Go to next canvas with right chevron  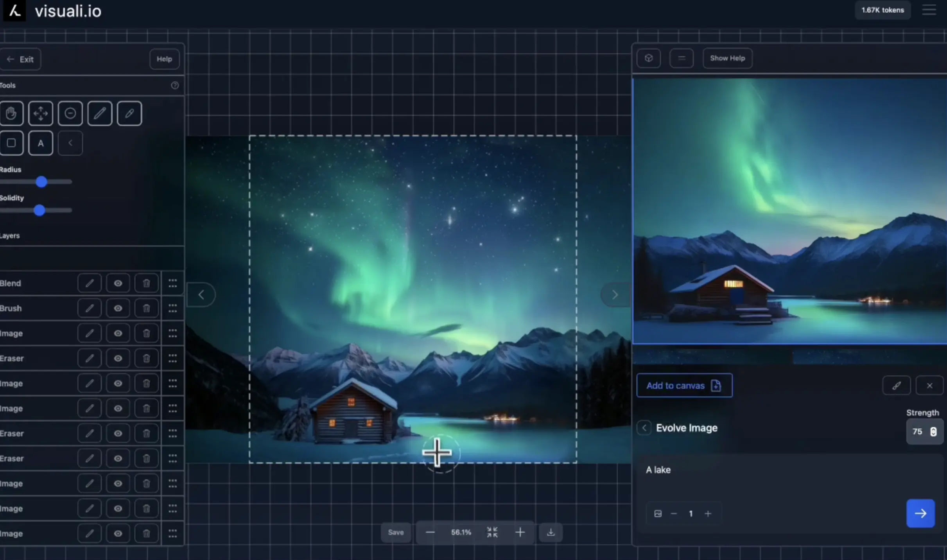615,294
